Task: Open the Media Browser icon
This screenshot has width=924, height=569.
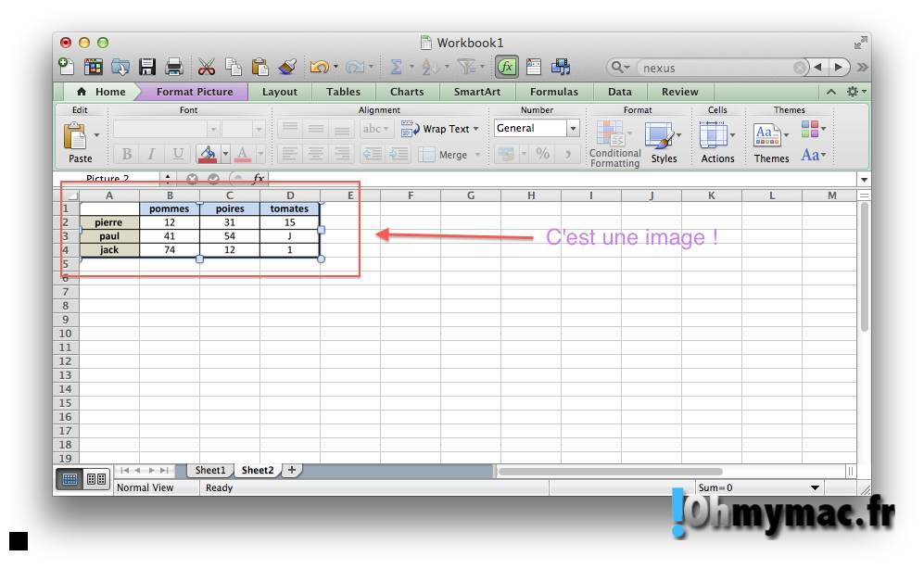Action: click(x=561, y=67)
